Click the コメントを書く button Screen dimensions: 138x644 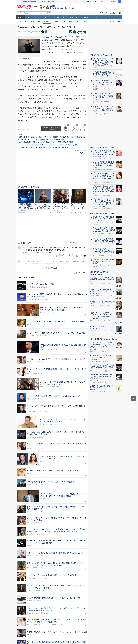[69, 243]
